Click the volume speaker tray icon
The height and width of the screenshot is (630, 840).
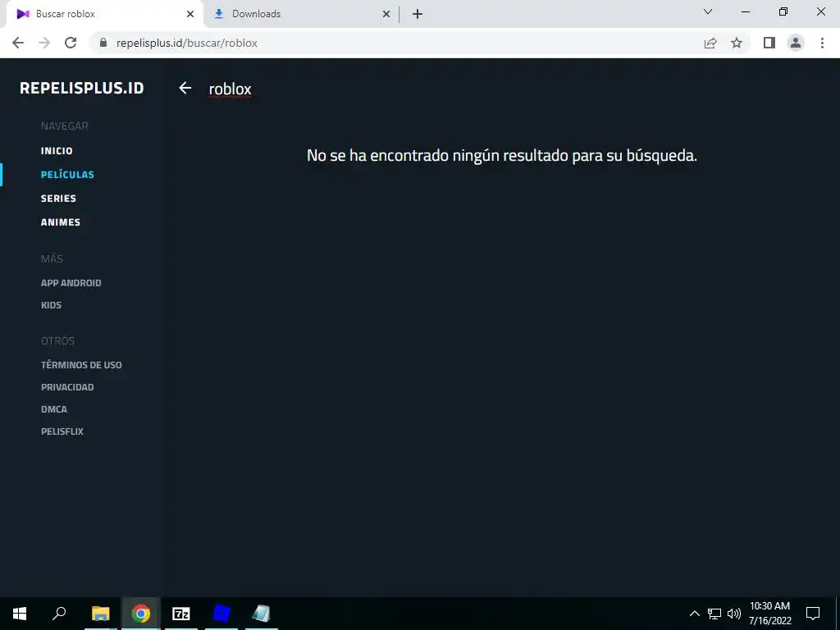(x=734, y=614)
